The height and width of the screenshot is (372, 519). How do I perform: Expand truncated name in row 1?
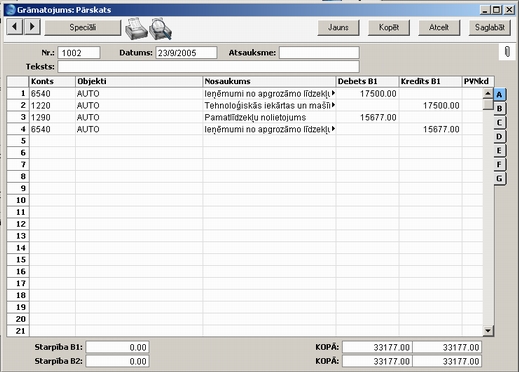tap(333, 93)
